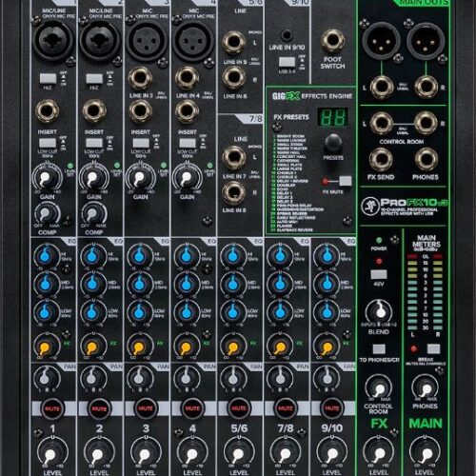Toggle the Hi-Z switch on channel 2
476x476 pixels.
tap(94, 78)
